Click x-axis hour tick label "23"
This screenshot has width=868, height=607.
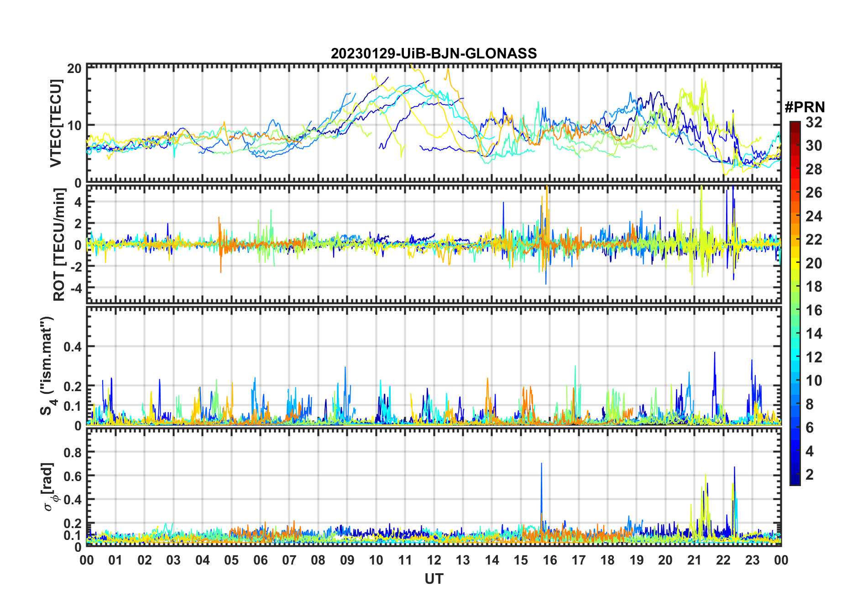[x=752, y=560]
